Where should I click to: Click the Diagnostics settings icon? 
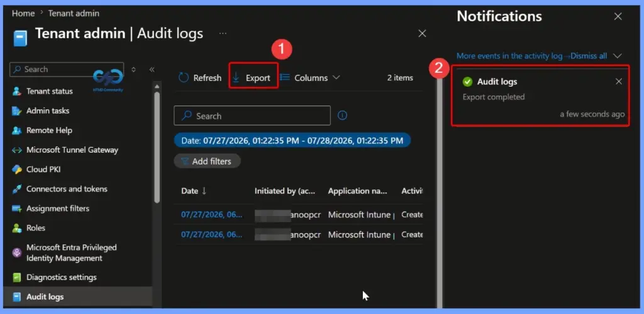tap(17, 278)
